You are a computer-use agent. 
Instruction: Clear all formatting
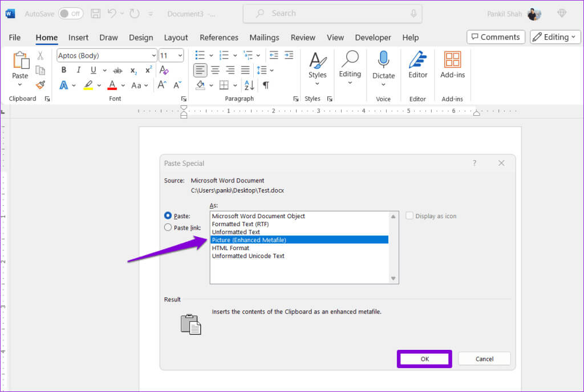(164, 70)
